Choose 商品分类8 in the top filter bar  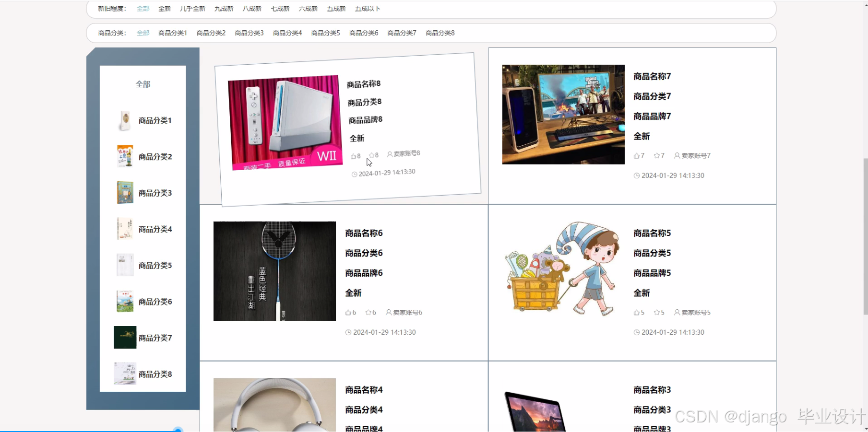coord(440,33)
